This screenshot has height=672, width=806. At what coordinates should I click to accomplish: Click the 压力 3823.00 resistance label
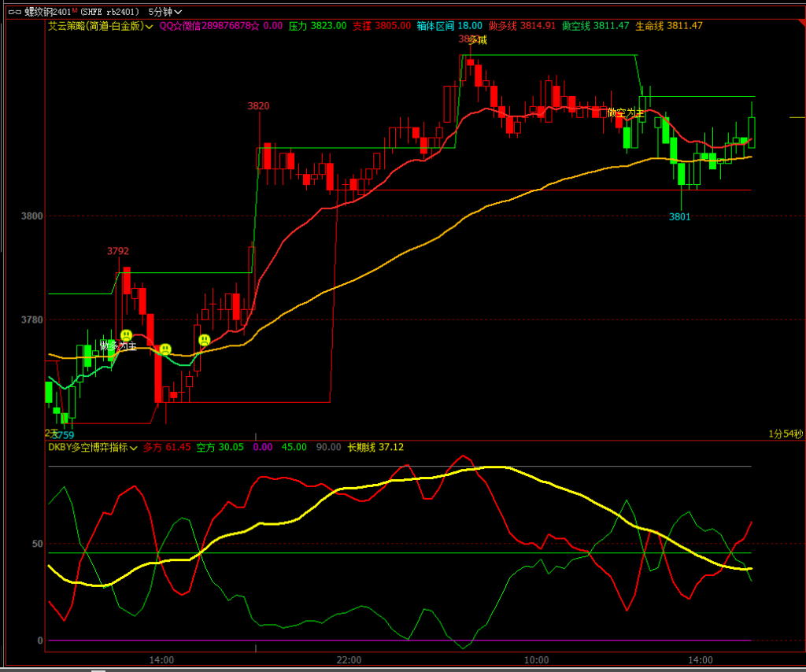coord(317,26)
